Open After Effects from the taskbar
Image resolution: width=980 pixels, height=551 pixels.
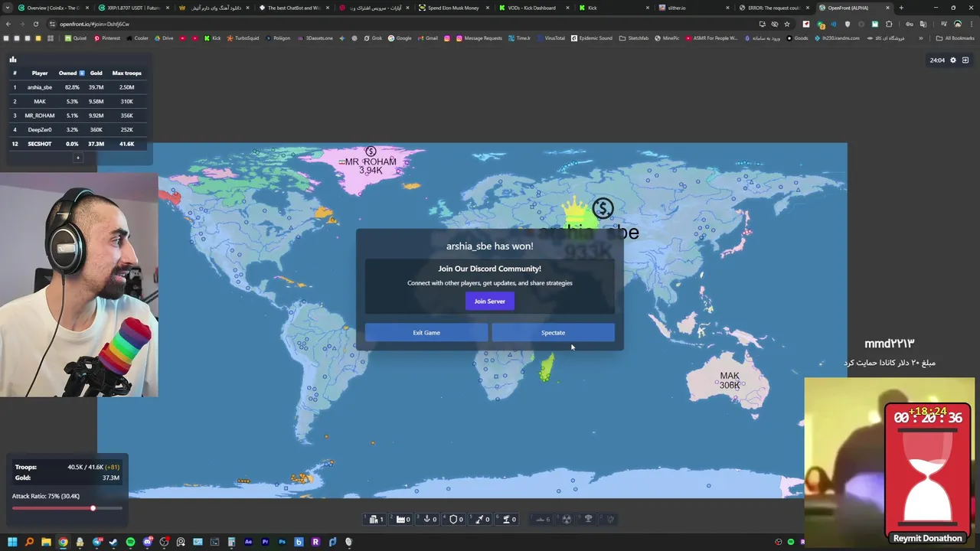248,542
